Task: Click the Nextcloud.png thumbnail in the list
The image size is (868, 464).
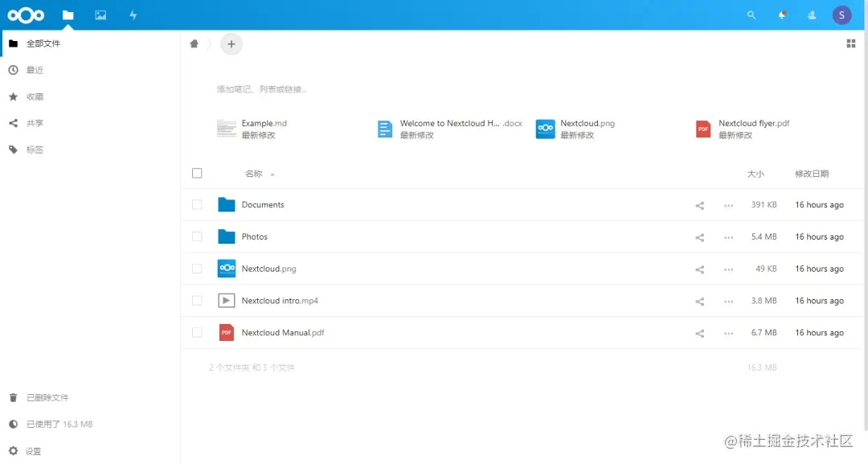Action: pyautogui.click(x=227, y=269)
